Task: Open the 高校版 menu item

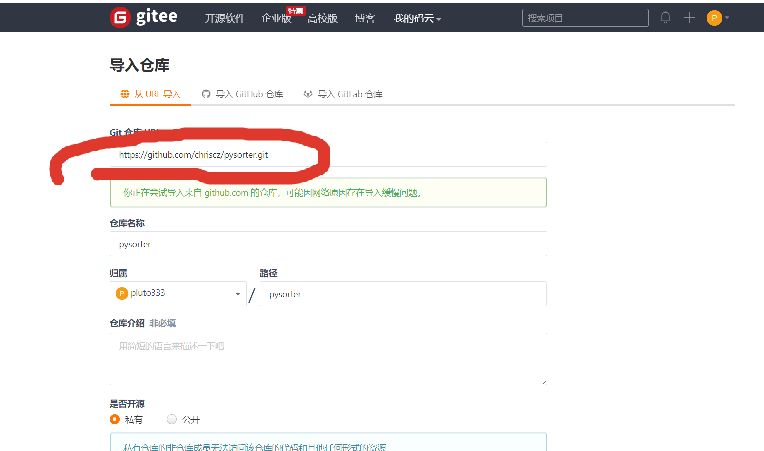Action: (323, 18)
